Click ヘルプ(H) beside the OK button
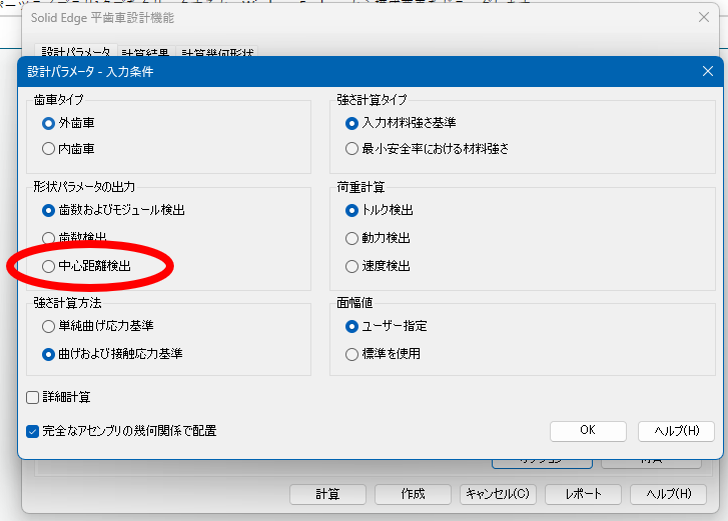The height and width of the screenshot is (521, 728). pyautogui.click(x=676, y=431)
